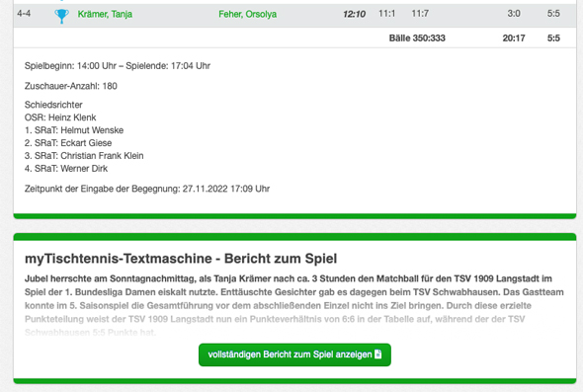Click '2. SRaT: Eckart Giese'
The height and width of the screenshot is (392, 583).
pos(68,143)
